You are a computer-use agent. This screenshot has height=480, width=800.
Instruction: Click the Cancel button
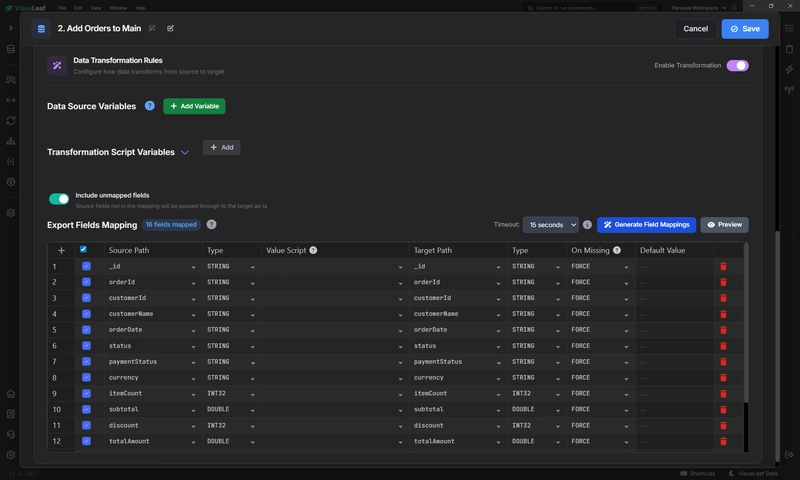click(x=695, y=29)
